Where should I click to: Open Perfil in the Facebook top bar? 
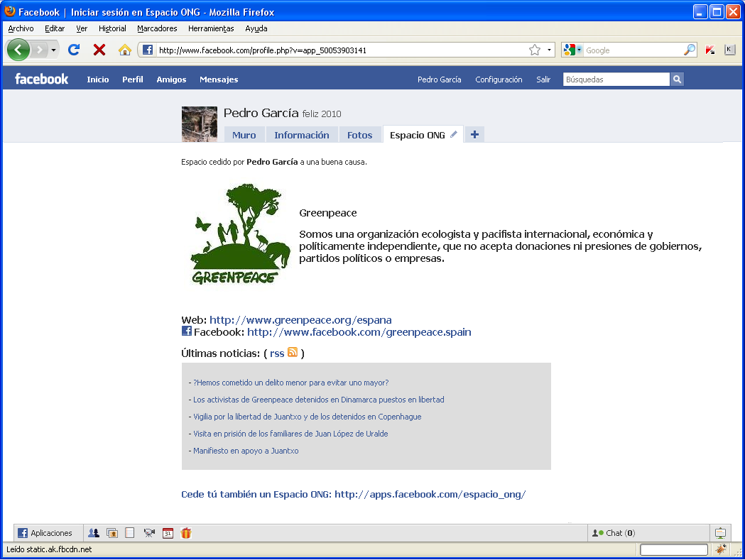(x=133, y=79)
